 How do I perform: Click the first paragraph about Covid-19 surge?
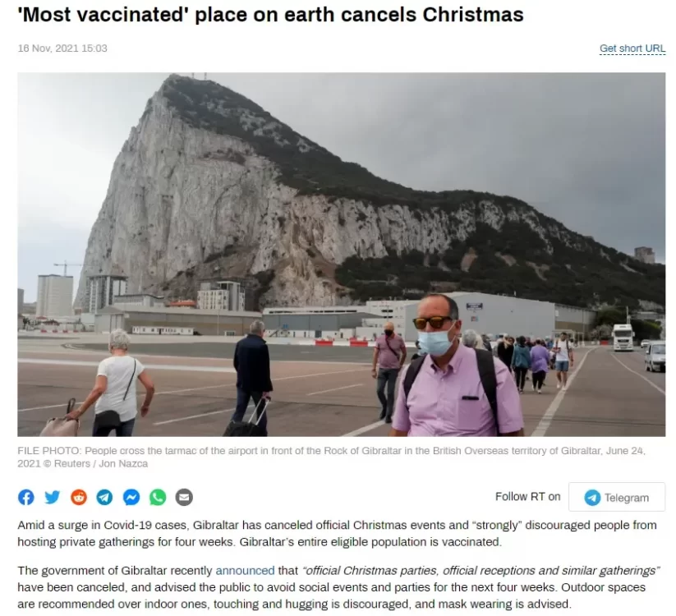(x=337, y=533)
